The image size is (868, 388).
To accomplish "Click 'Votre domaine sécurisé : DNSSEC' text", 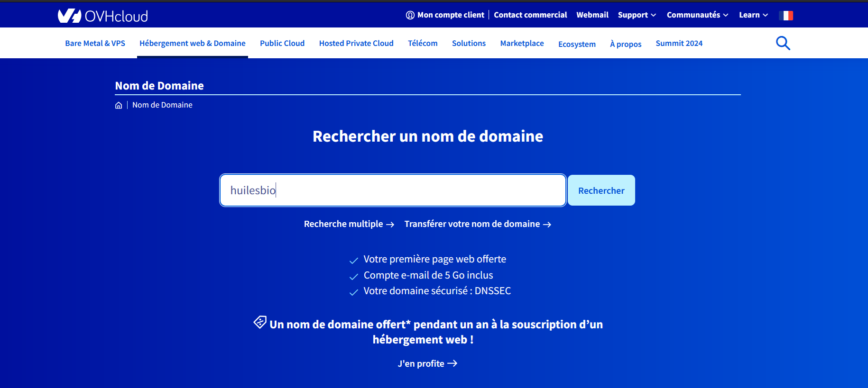I will tap(437, 291).
